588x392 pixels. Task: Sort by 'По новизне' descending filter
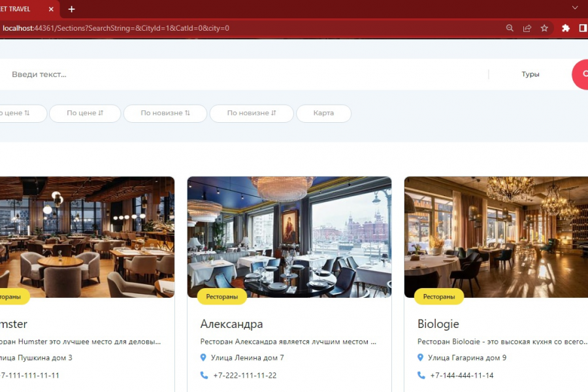[252, 113]
